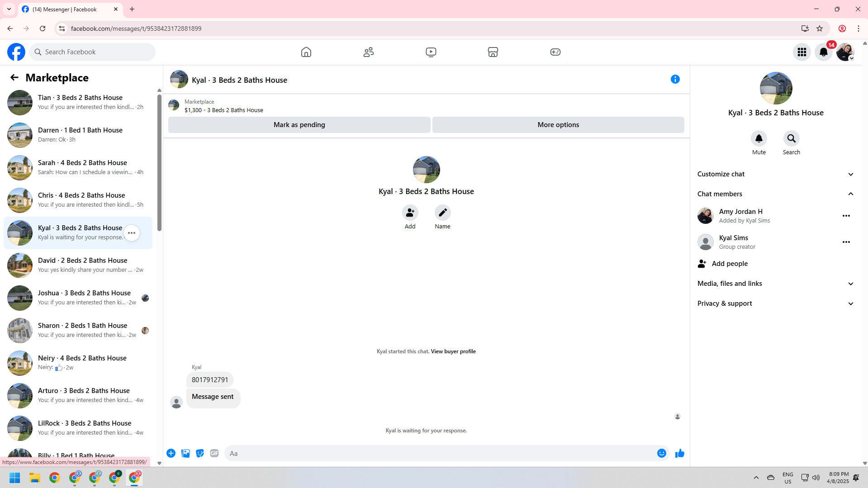Click Amy Jordan H member name
The image size is (868, 488).
tap(740, 212)
